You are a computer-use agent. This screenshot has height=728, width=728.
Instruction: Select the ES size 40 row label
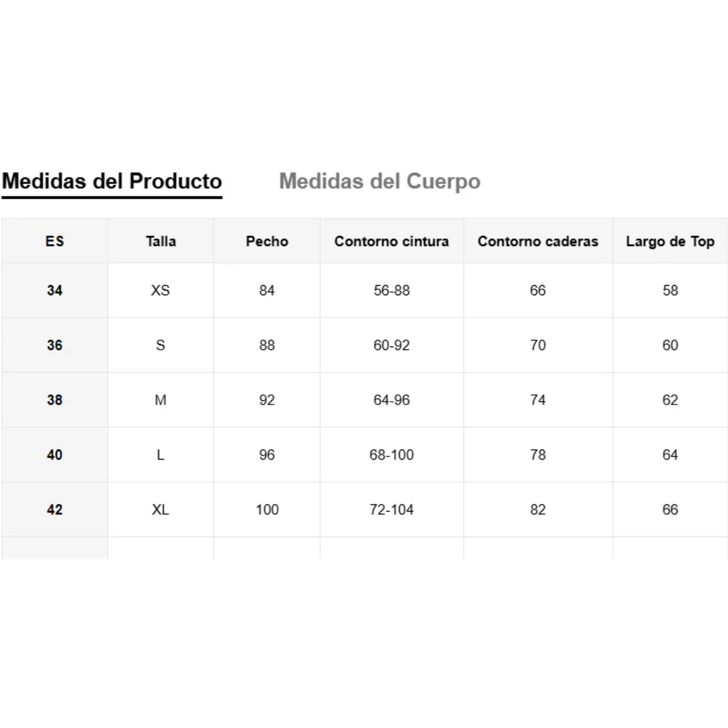55,455
